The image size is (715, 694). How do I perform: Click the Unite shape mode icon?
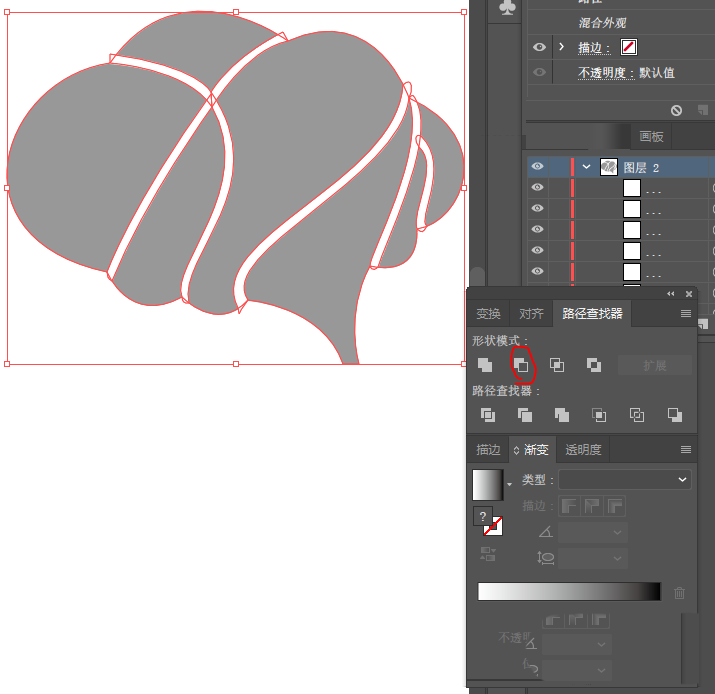(485, 365)
